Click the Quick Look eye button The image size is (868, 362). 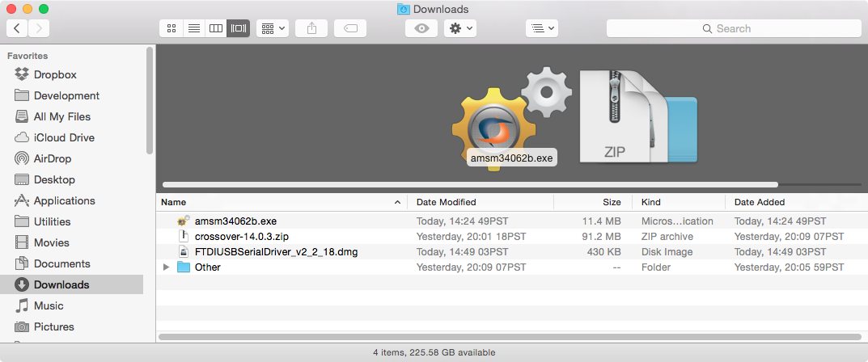[x=421, y=29]
